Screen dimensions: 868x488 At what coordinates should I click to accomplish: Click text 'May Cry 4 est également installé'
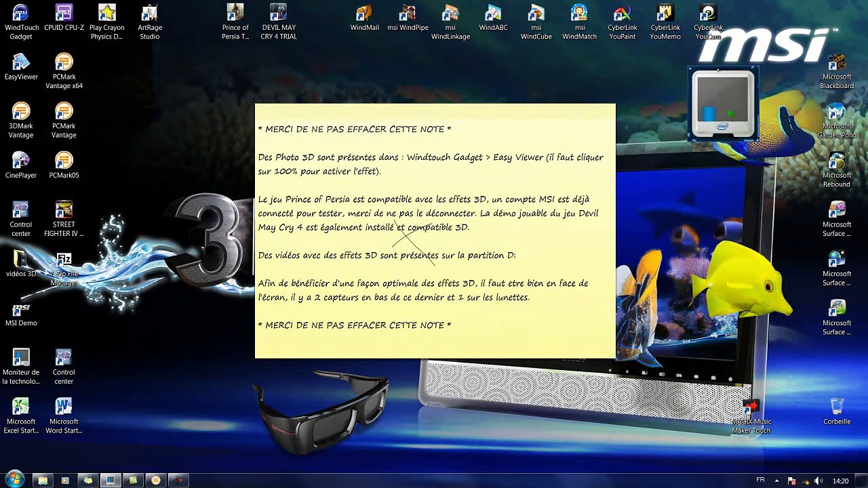pos(363,228)
